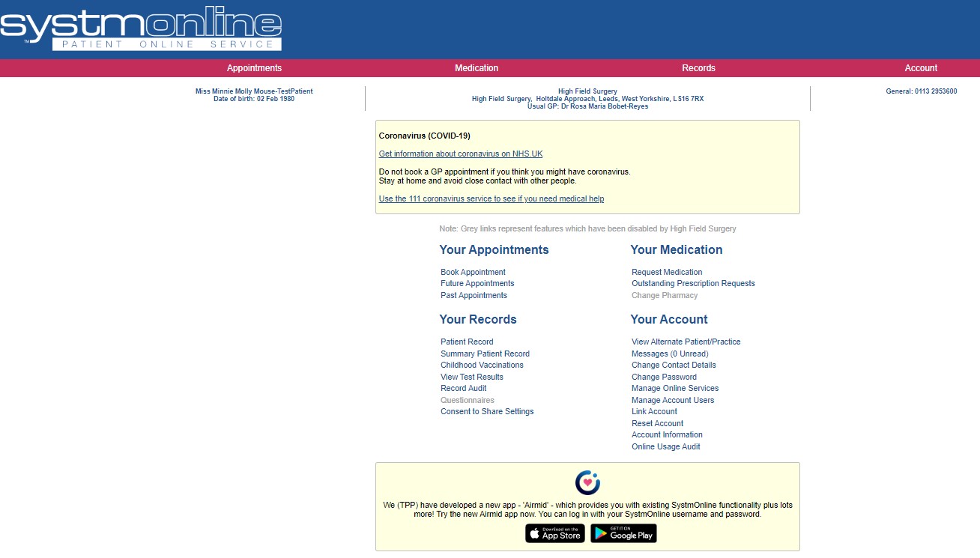
Task: Get information about coronavirus on NHS.UK
Action: 460,154
